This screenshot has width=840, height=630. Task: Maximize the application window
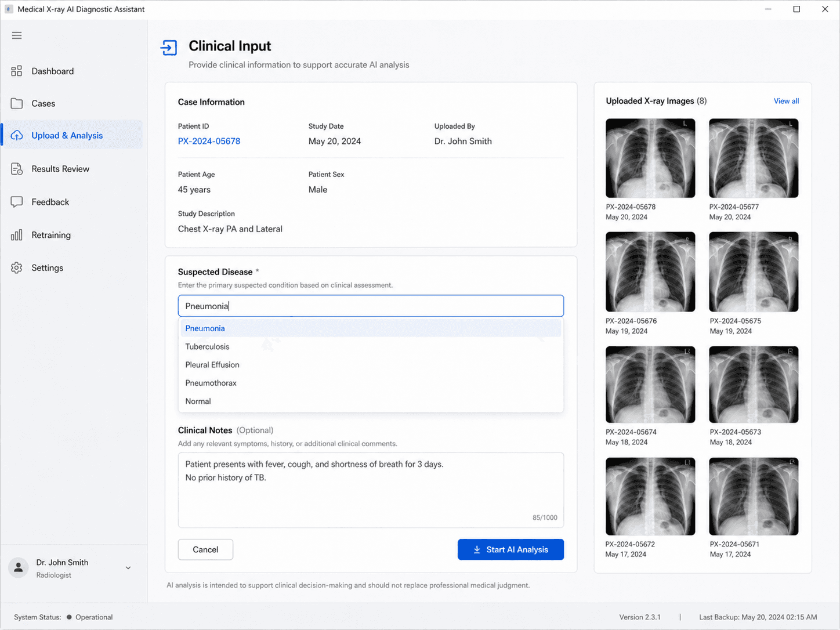click(796, 9)
